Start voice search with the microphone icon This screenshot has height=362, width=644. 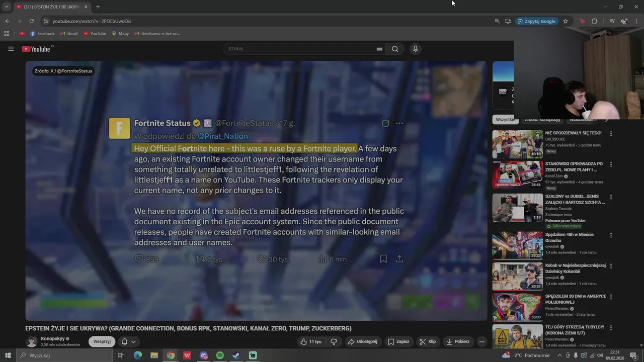(415, 49)
